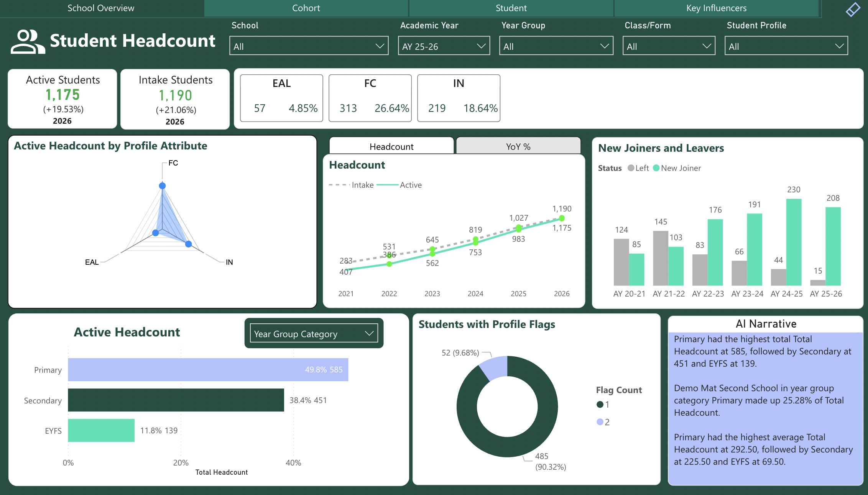Open the School filter dropdown
The width and height of the screenshot is (868, 495).
[309, 46]
